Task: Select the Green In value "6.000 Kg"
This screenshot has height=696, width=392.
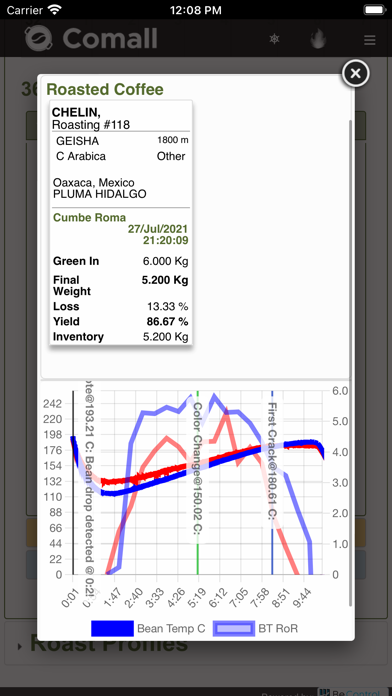Action: [166, 261]
